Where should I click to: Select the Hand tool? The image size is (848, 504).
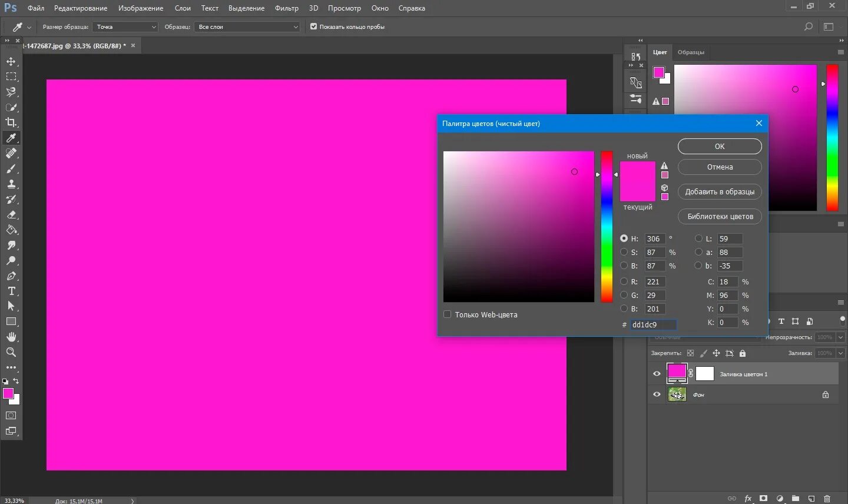click(x=11, y=337)
